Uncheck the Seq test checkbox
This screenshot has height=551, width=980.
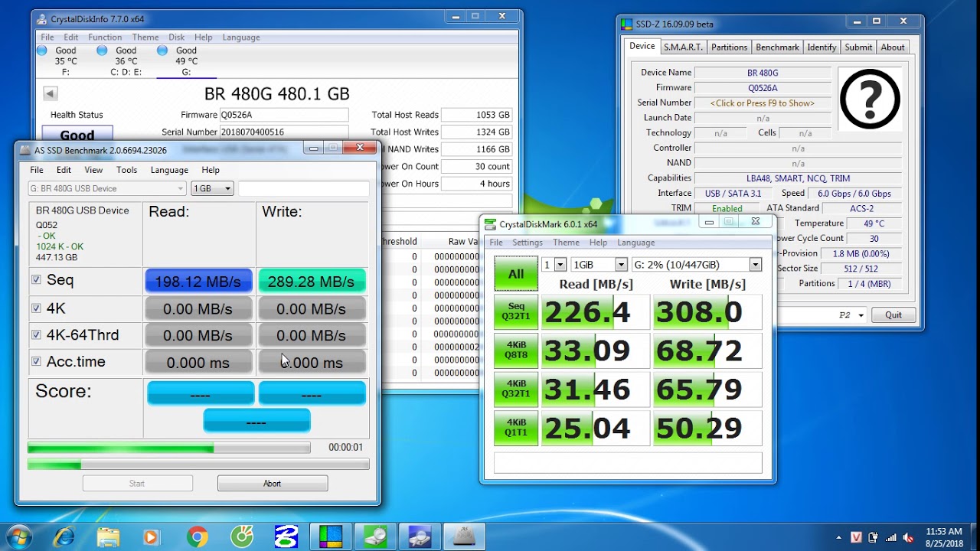coord(36,280)
